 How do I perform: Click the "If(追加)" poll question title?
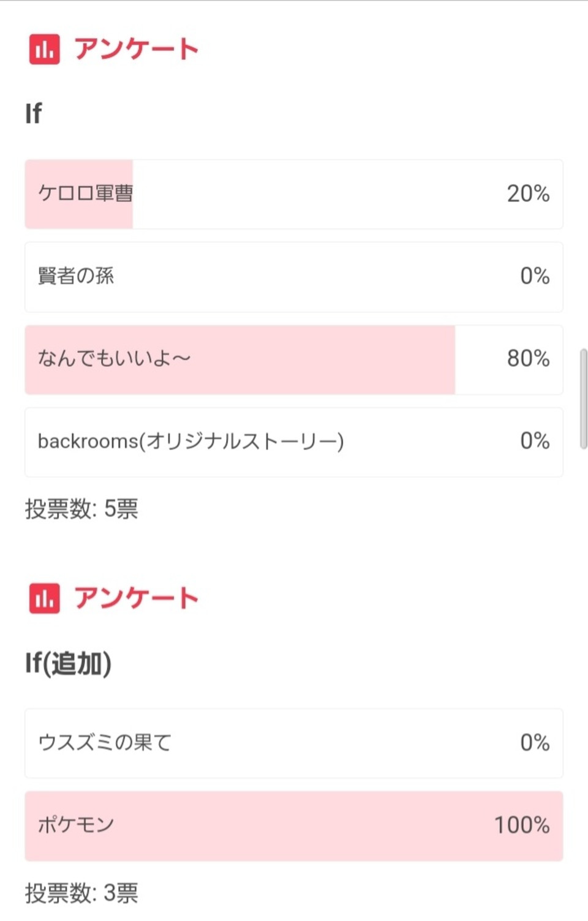(x=68, y=663)
